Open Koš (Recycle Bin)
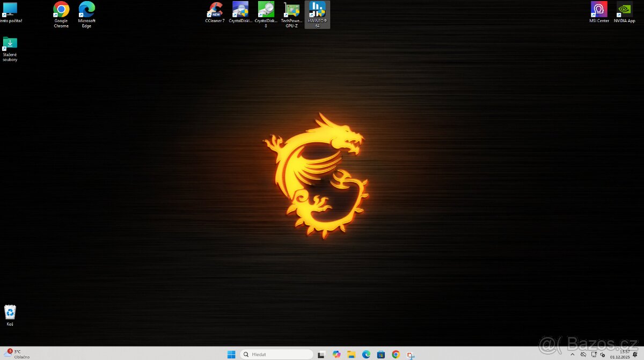644x360 pixels. tap(10, 312)
